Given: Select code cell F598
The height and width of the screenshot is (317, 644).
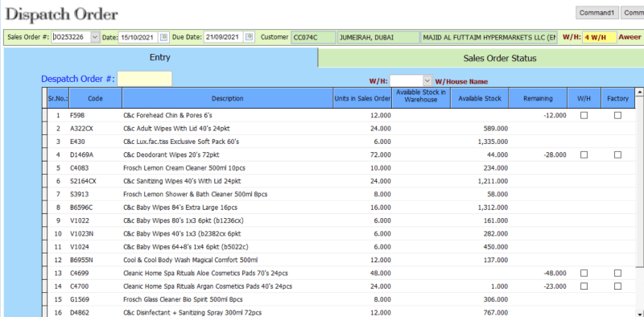Looking at the screenshot, I should pos(95,115).
